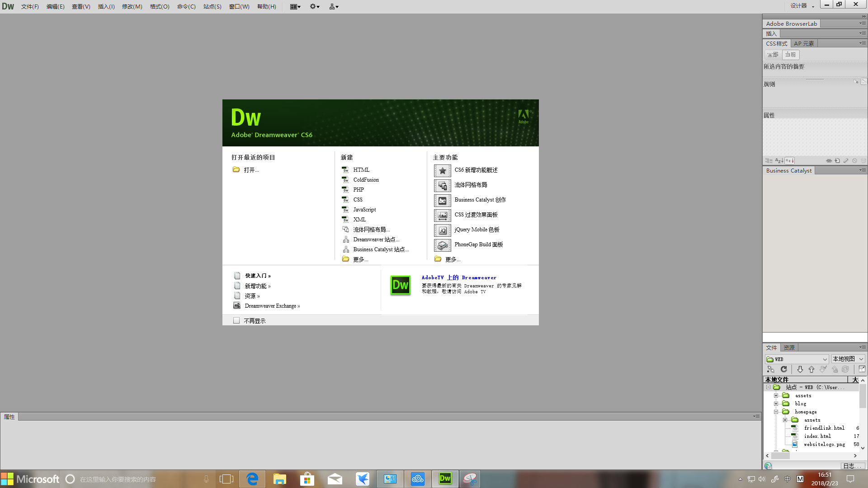Select friendlink.html in the file tree
The image size is (868, 488).
click(824, 428)
